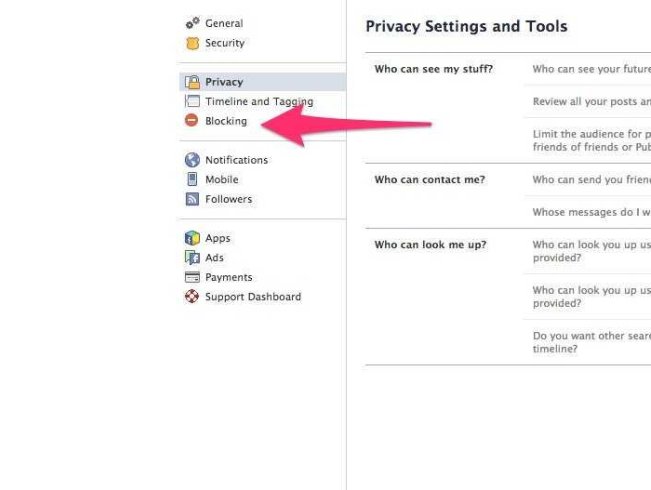Screen dimensions: 651x490
Task: Click the Mobile phone icon
Action: pos(192,179)
